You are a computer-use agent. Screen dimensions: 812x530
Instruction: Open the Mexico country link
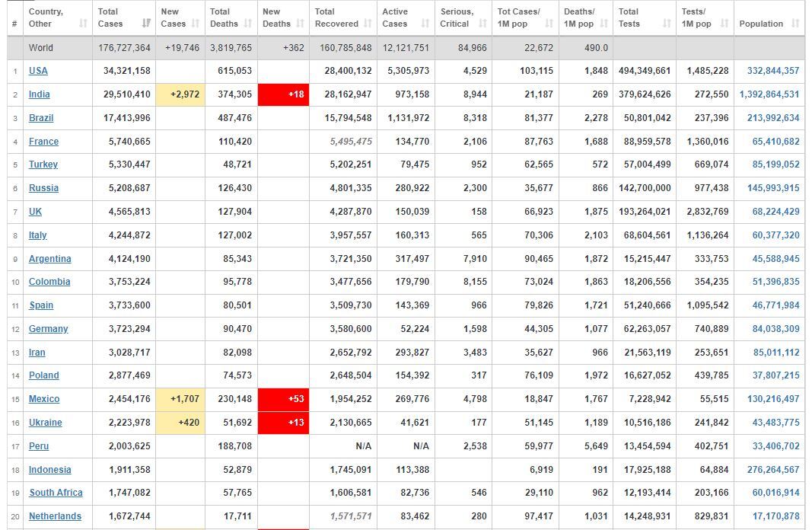point(45,399)
